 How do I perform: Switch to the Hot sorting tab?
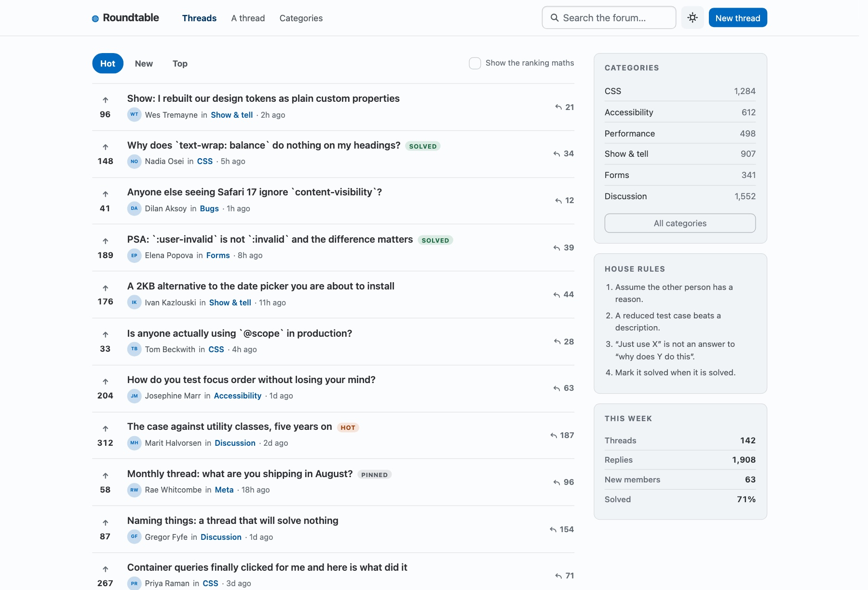(x=108, y=63)
